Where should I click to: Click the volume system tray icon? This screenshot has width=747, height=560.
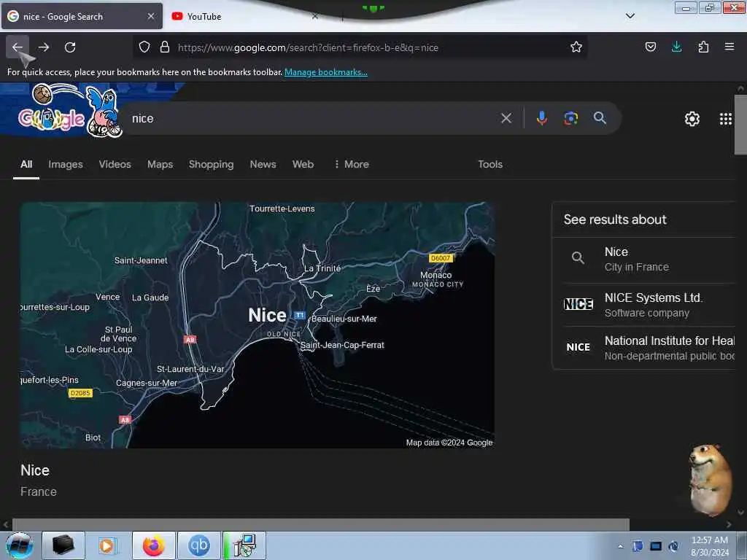coord(673,546)
